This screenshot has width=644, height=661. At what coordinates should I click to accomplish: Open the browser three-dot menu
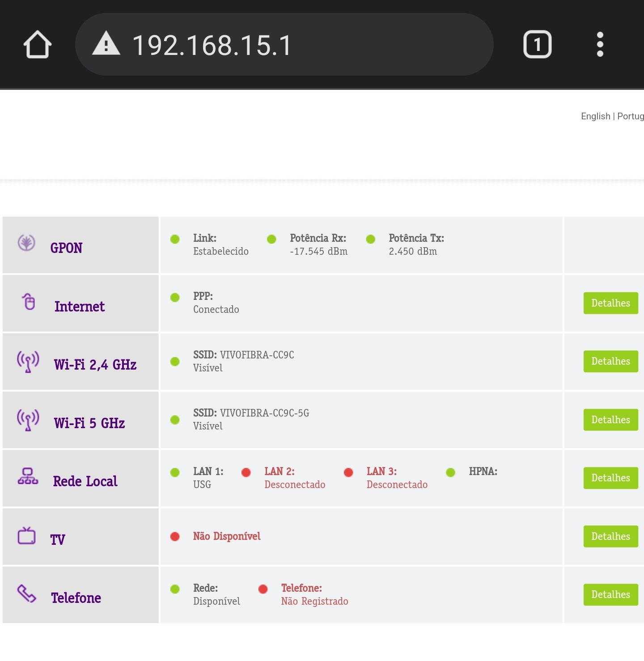(600, 44)
